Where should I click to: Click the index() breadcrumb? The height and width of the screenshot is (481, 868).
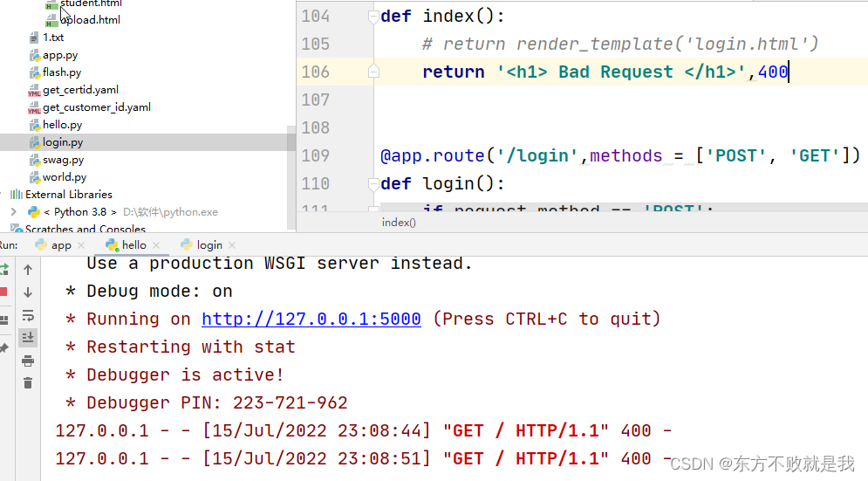(399, 223)
